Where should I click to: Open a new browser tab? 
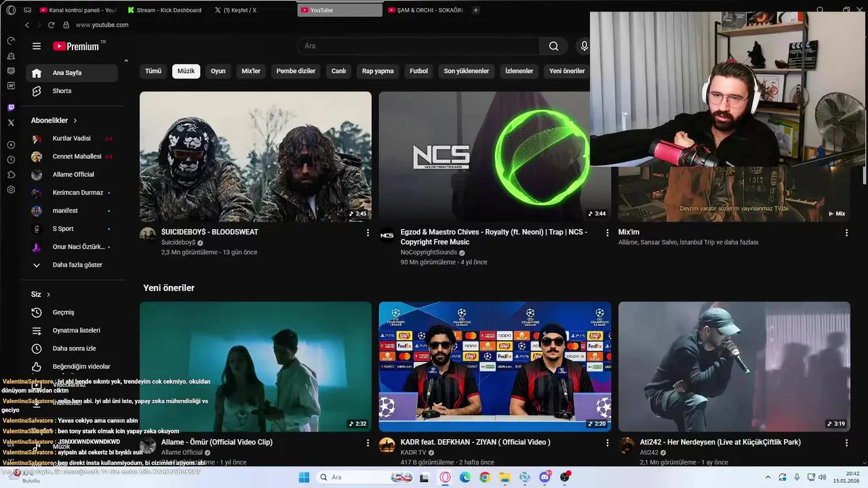[x=475, y=10]
